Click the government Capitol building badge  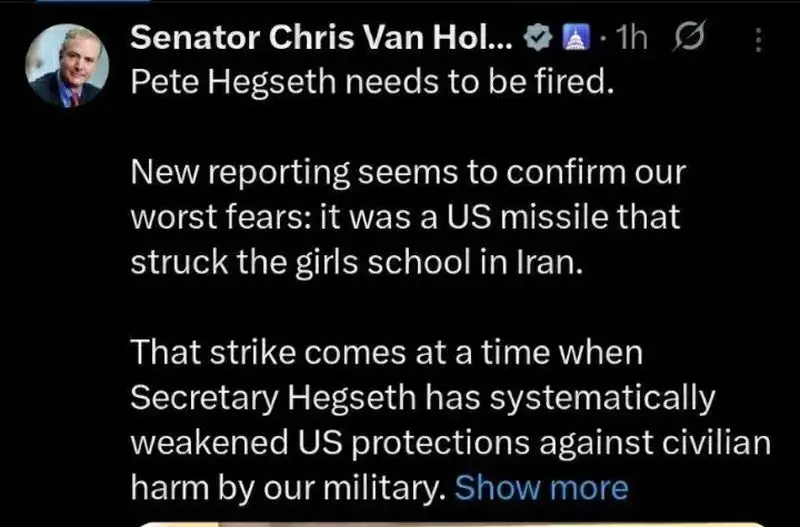575,39
